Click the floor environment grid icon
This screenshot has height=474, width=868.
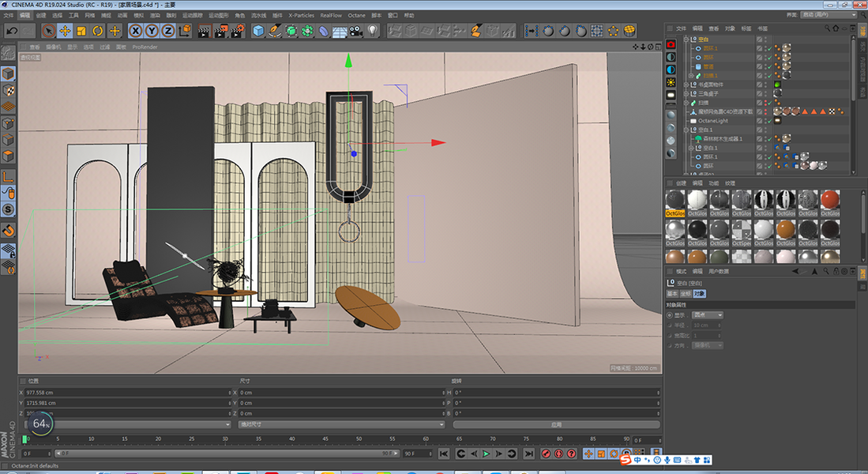point(340,31)
